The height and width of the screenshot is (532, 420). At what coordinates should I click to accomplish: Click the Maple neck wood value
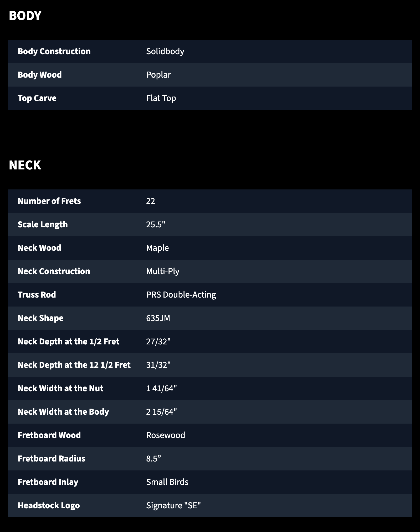(x=157, y=248)
